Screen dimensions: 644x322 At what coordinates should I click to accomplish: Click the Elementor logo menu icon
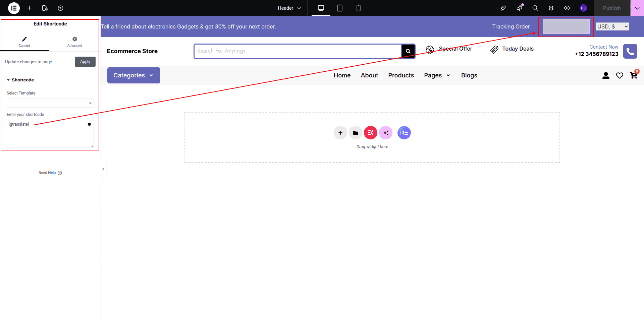click(x=14, y=8)
